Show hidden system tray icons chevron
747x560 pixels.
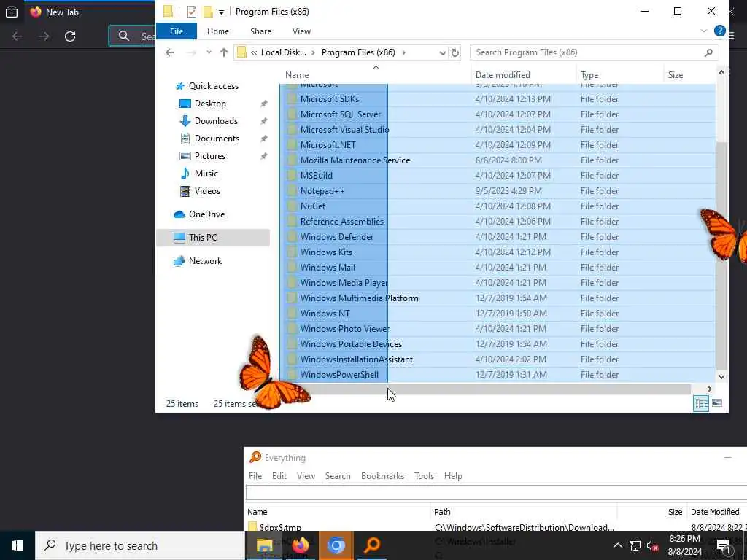click(617, 545)
